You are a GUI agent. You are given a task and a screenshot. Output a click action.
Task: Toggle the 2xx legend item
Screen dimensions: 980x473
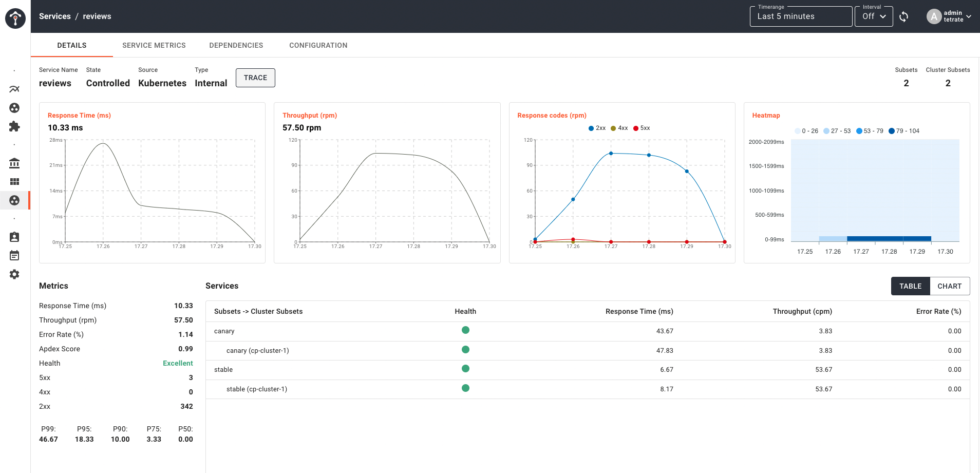(x=597, y=128)
